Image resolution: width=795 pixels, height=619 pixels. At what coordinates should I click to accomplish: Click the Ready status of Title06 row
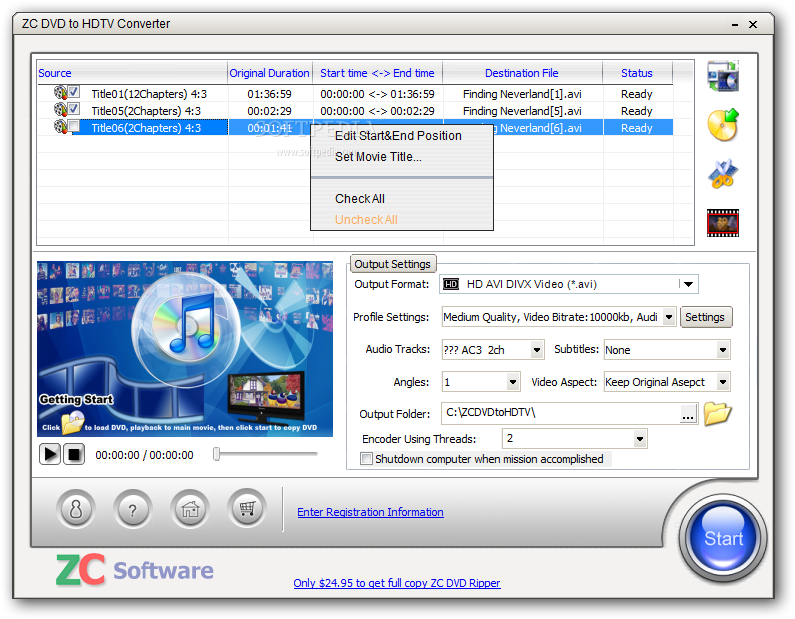point(637,128)
